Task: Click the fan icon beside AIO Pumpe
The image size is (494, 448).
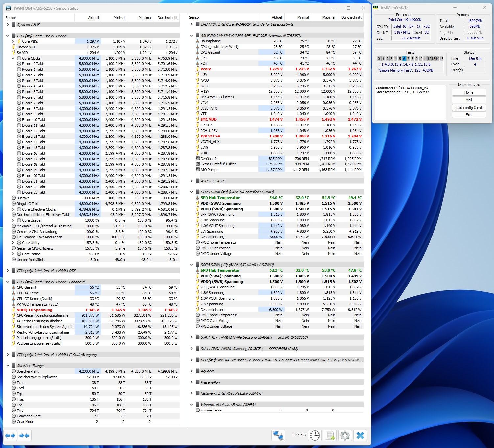Action: tap(197, 170)
